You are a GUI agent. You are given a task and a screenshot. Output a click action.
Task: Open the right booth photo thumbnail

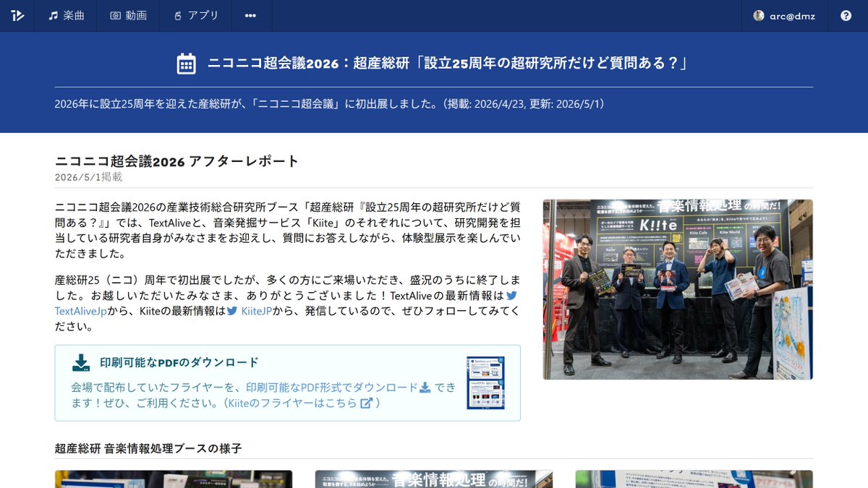[694, 479]
